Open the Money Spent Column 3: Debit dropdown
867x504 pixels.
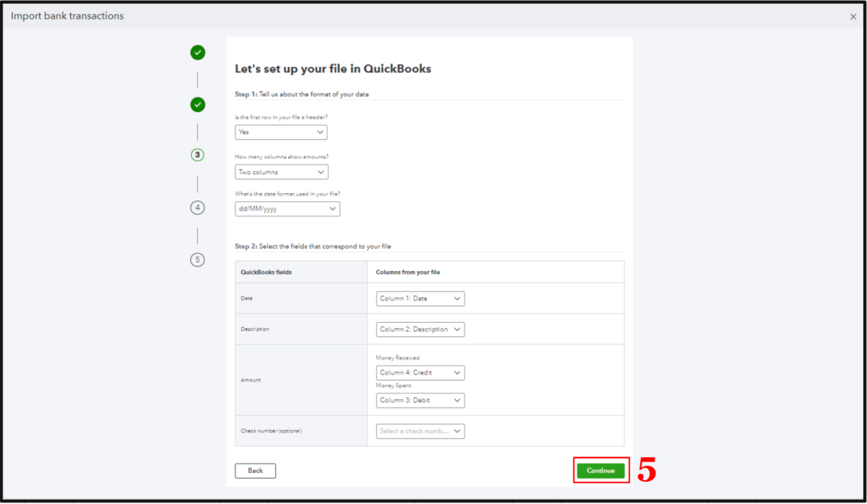[420, 400]
